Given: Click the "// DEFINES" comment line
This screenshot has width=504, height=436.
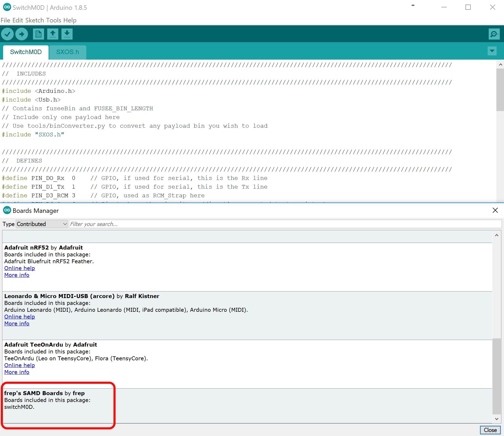Looking at the screenshot, I should (22, 161).
